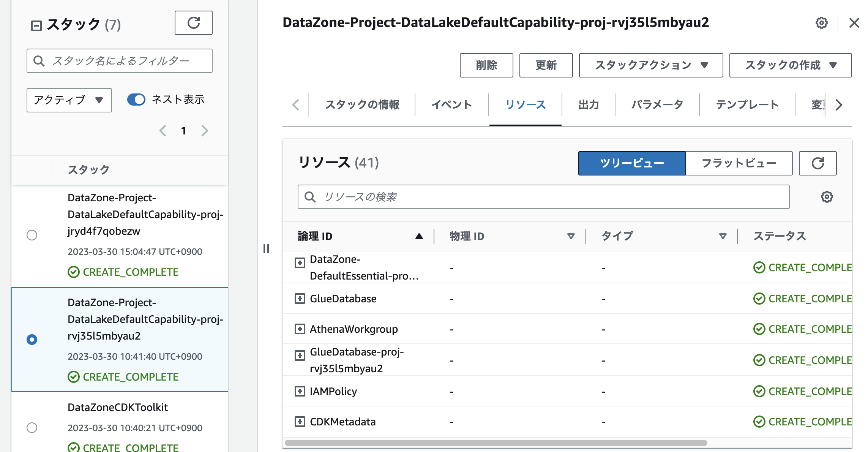Open the 出力 tab
This screenshot has width=868, height=452.
[589, 105]
